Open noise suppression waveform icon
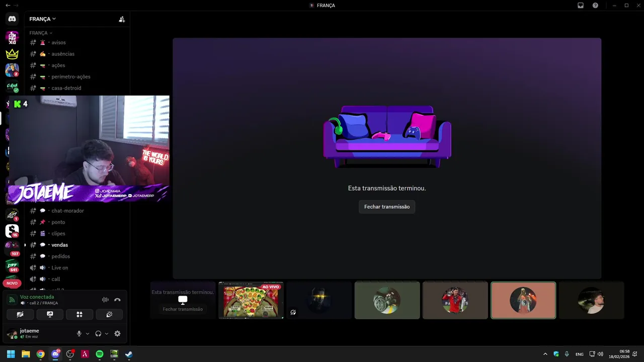This screenshot has height=362, width=644. tap(105, 300)
